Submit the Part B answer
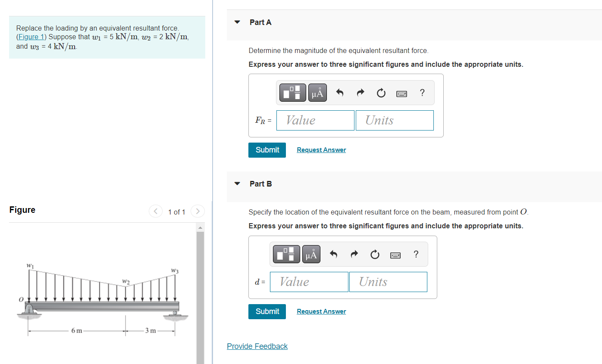Image resolution: width=602 pixels, height=364 pixels. point(267,311)
